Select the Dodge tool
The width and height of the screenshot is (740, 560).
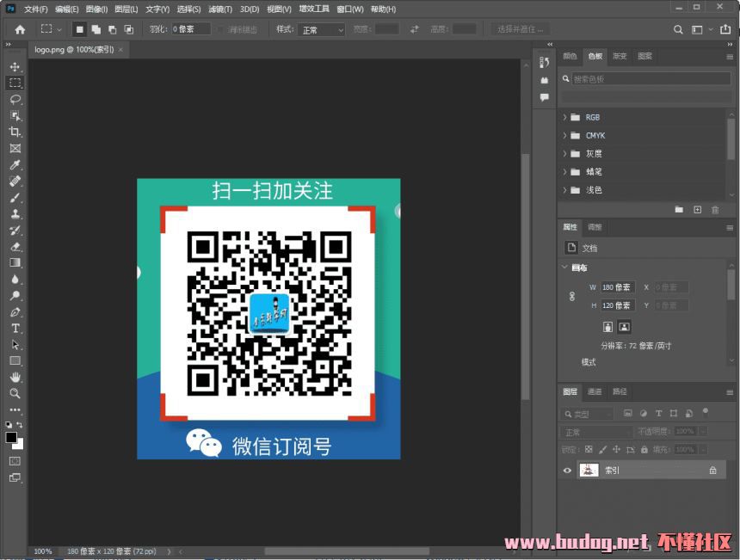click(15, 295)
